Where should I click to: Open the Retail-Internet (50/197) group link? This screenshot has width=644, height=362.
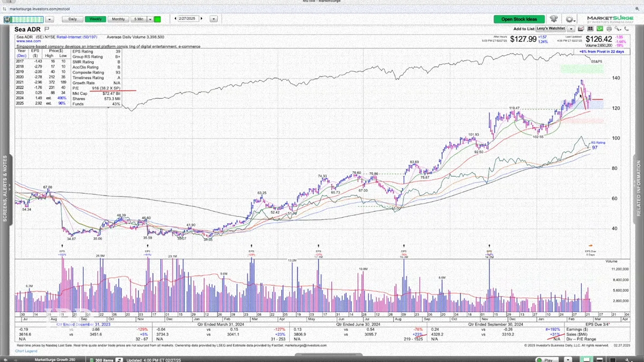point(77,37)
